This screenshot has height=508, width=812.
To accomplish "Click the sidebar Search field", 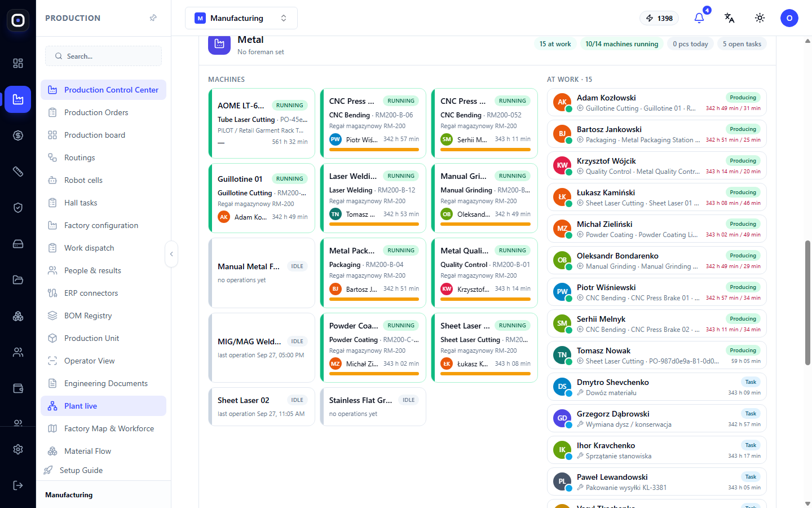I will pyautogui.click(x=103, y=56).
